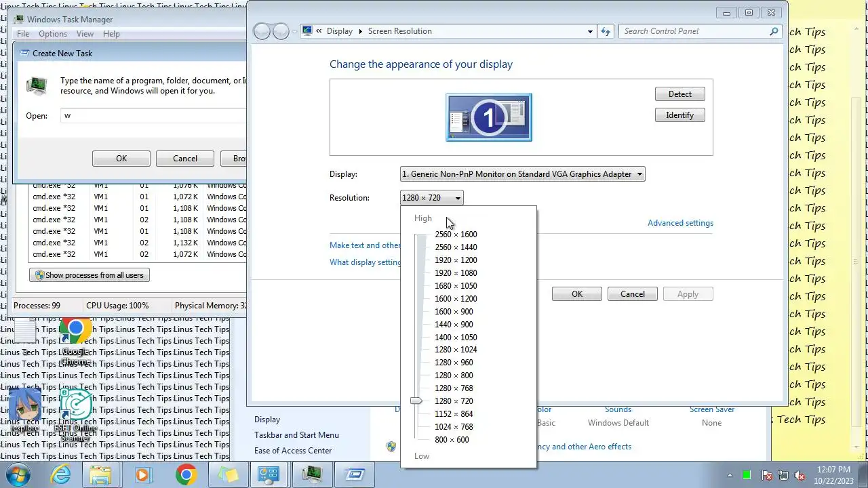
Task: Click the Google Chrome taskbar icon
Action: point(186,474)
